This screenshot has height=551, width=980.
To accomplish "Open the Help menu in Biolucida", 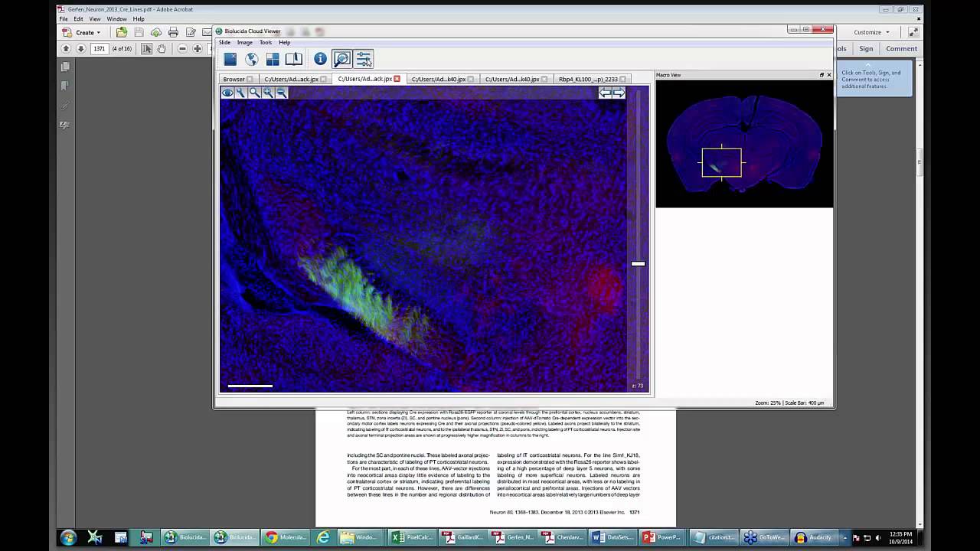I will click(x=284, y=43).
